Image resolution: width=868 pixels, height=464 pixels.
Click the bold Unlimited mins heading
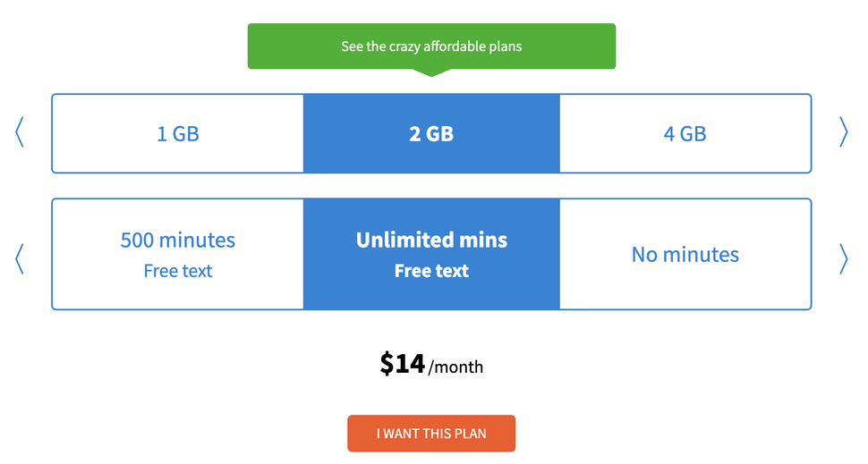click(x=431, y=240)
